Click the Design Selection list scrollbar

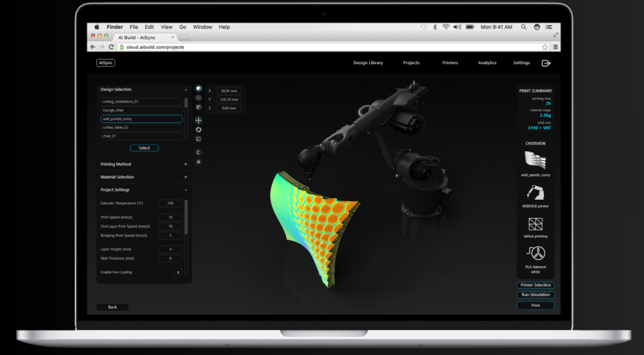[186, 102]
